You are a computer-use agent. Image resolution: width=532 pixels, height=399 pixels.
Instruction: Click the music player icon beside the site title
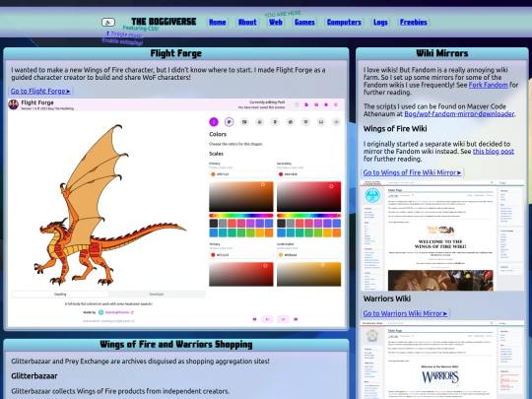[108, 23]
